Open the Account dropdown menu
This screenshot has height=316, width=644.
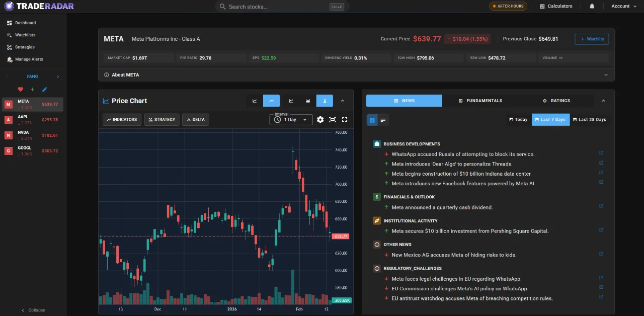pos(624,6)
